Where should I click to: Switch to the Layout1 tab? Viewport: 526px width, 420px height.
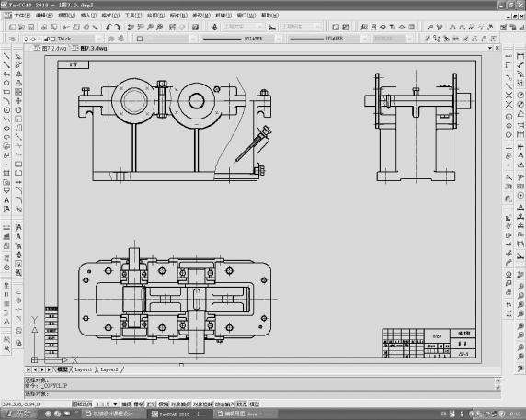(83, 369)
